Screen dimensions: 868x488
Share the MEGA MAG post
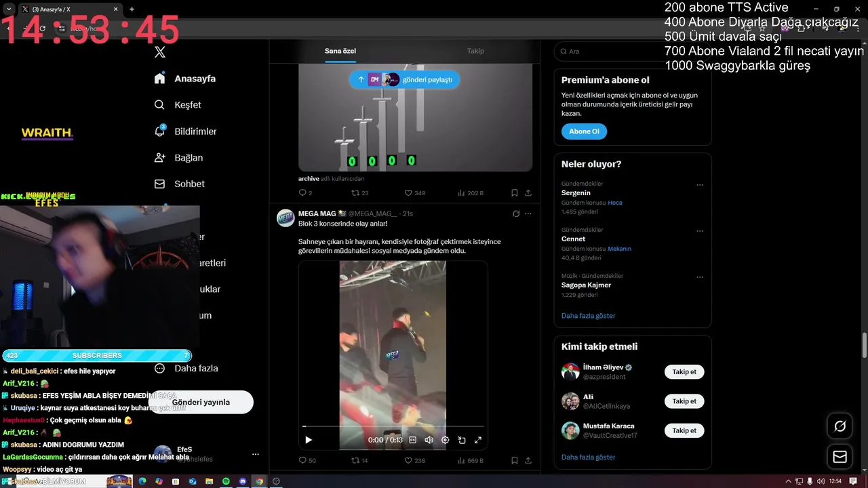coord(528,460)
